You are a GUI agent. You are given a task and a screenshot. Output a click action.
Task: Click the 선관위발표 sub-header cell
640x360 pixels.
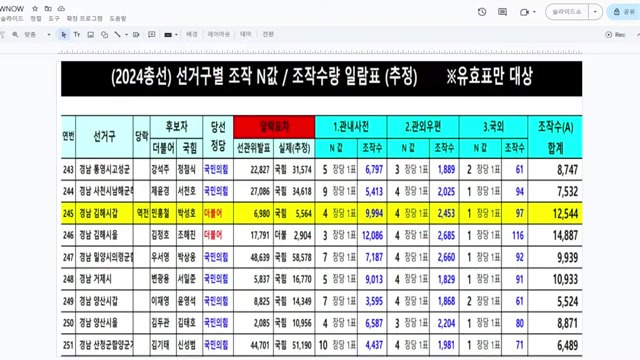click(x=253, y=148)
